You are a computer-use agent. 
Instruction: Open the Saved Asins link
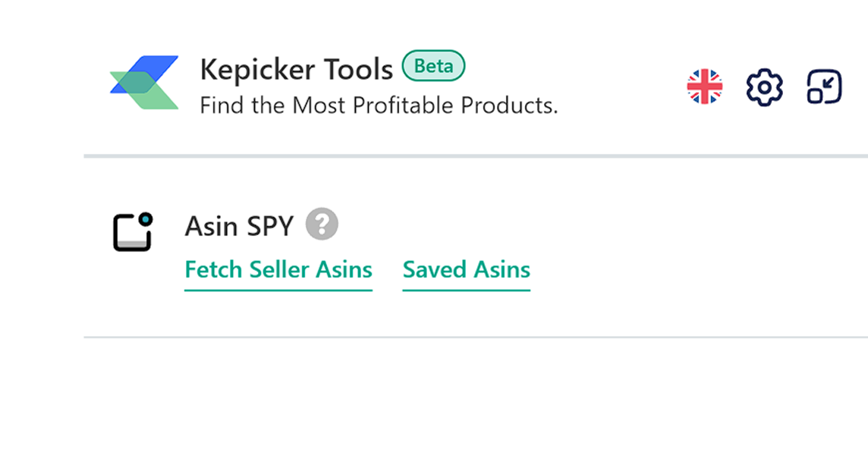[x=466, y=269]
